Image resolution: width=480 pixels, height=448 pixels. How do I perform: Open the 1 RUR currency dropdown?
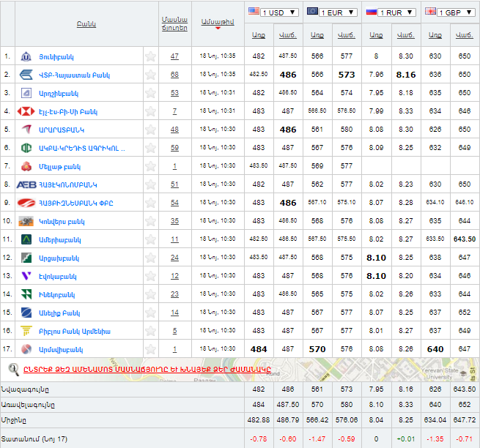click(x=396, y=12)
